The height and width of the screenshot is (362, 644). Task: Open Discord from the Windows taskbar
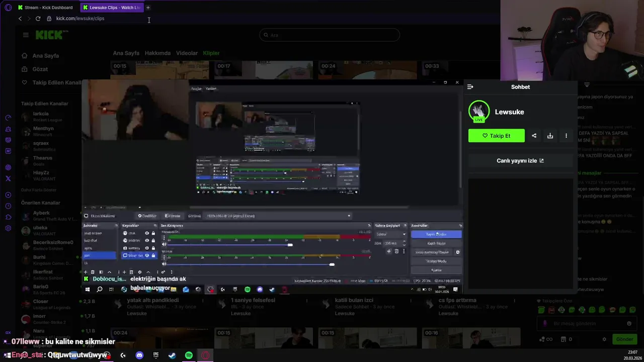click(x=139, y=355)
